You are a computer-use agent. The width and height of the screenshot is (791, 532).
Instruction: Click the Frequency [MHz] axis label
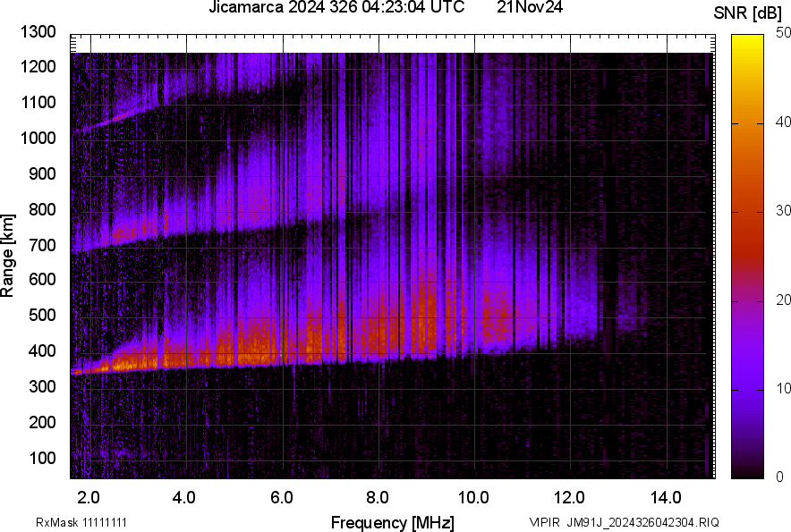click(392, 521)
